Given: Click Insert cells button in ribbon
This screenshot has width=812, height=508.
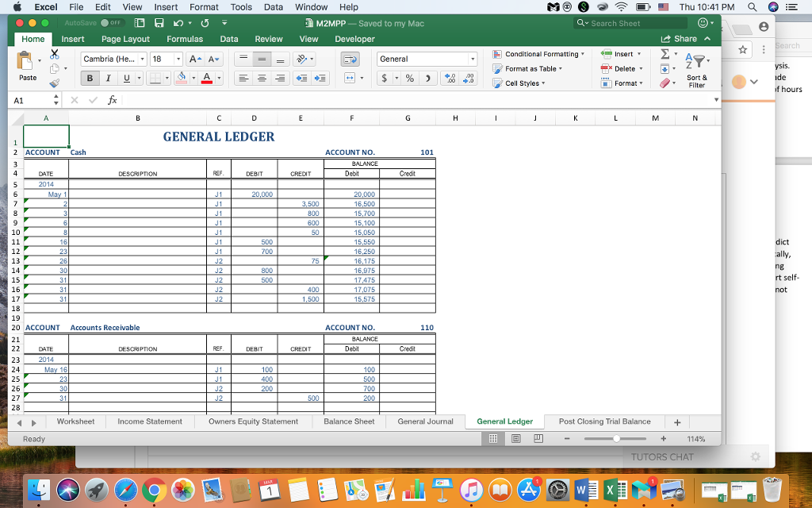Looking at the screenshot, I should (x=621, y=54).
